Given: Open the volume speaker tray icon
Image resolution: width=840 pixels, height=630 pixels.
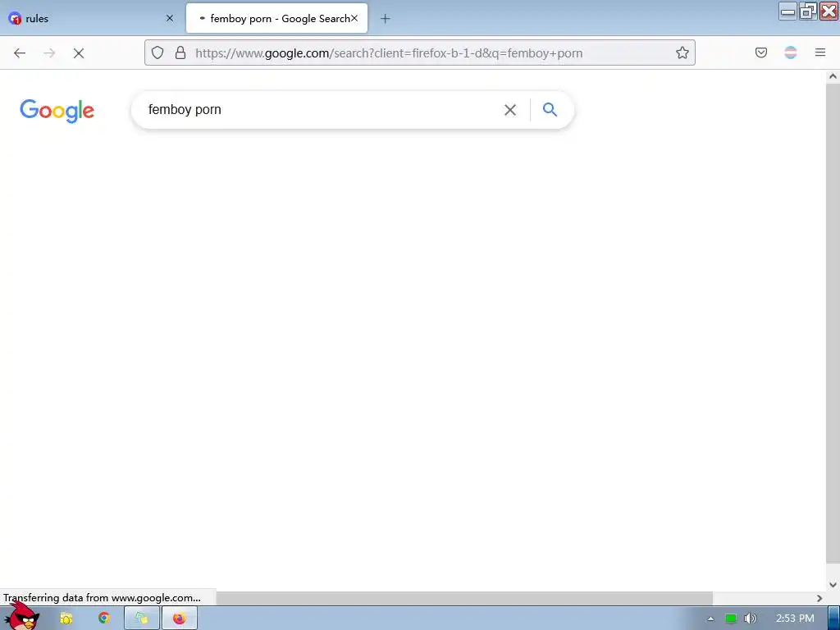Looking at the screenshot, I should (x=750, y=619).
